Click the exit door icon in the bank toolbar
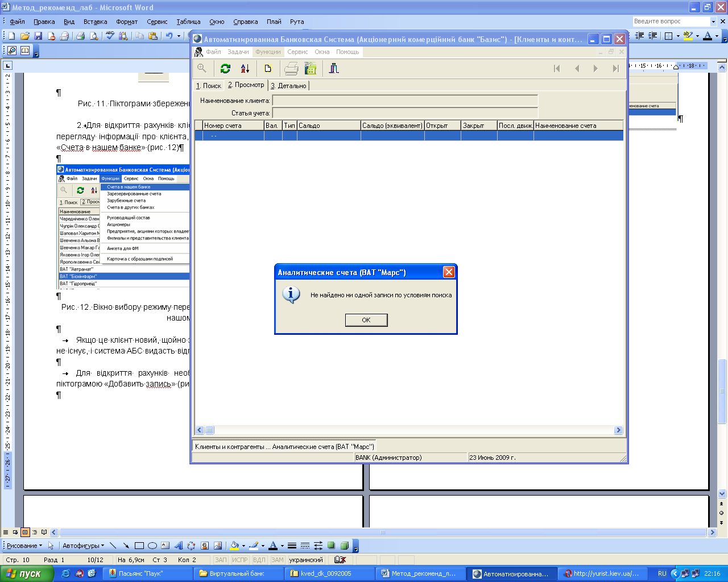Viewport: 728px width, 582px height. pos(334,69)
